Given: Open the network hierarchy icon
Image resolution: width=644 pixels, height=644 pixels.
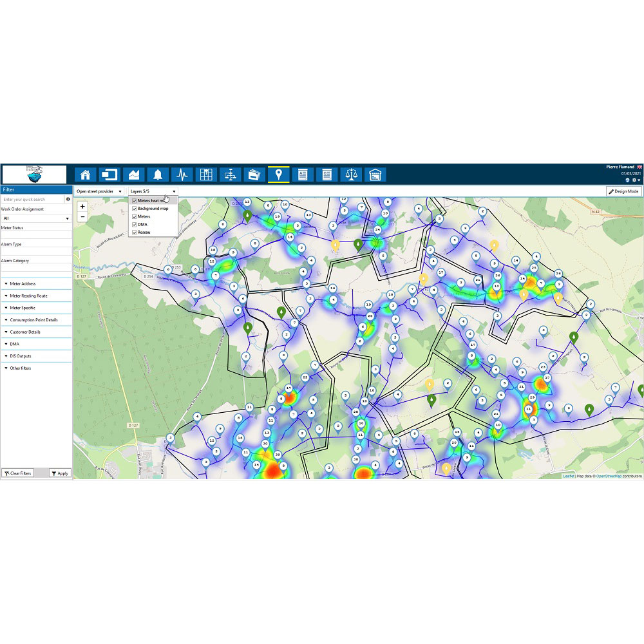Looking at the screenshot, I should pyautogui.click(x=231, y=175).
